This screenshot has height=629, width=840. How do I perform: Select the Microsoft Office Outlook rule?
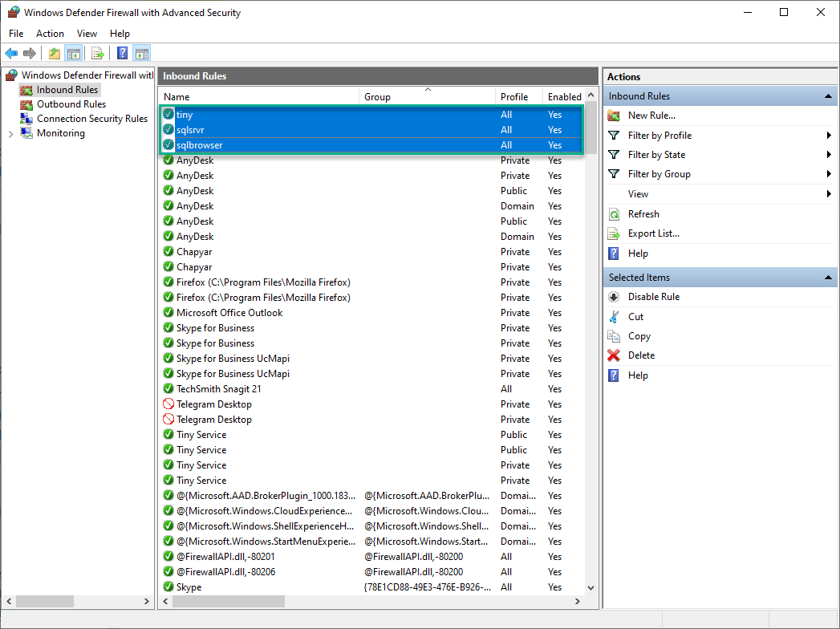click(x=371, y=312)
